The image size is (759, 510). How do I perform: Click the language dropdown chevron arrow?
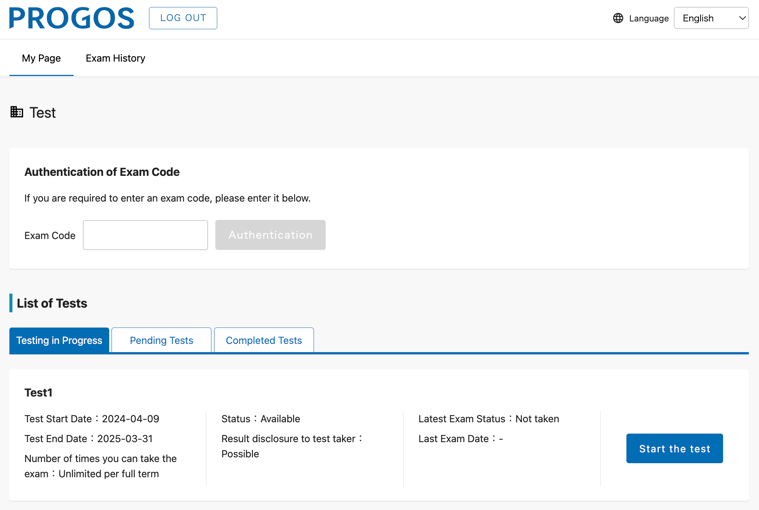coord(742,18)
